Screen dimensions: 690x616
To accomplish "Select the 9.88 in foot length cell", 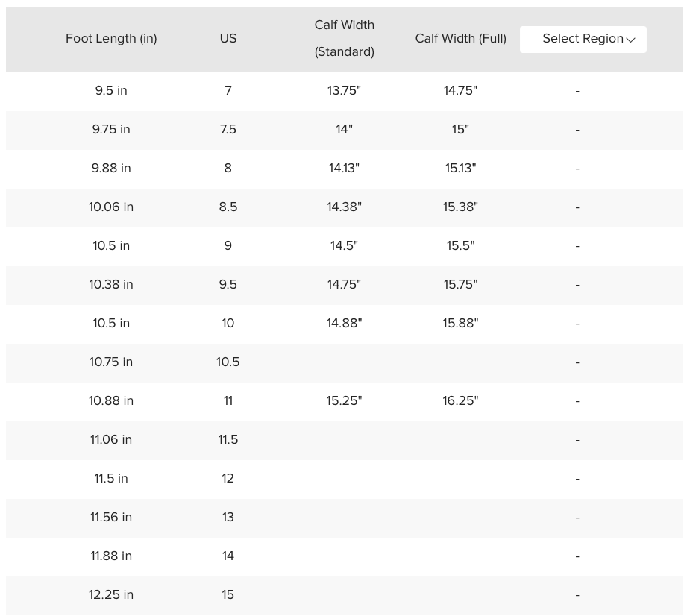I will [111, 169].
